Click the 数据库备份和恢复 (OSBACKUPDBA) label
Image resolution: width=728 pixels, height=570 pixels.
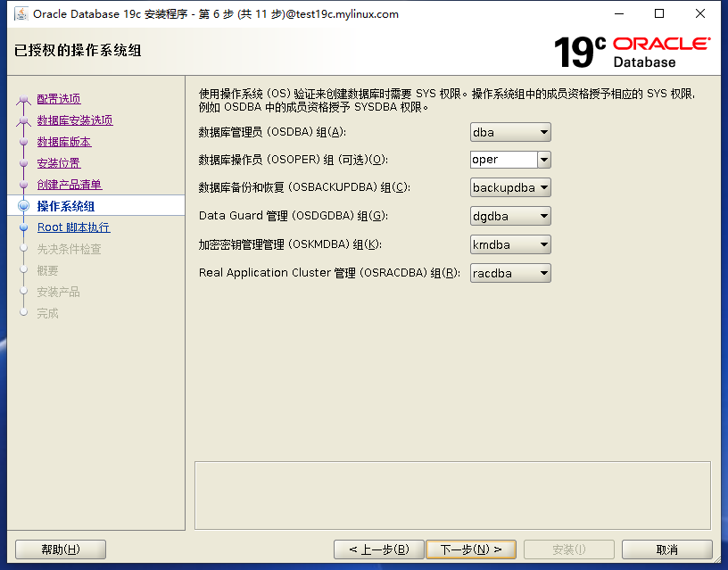point(304,187)
